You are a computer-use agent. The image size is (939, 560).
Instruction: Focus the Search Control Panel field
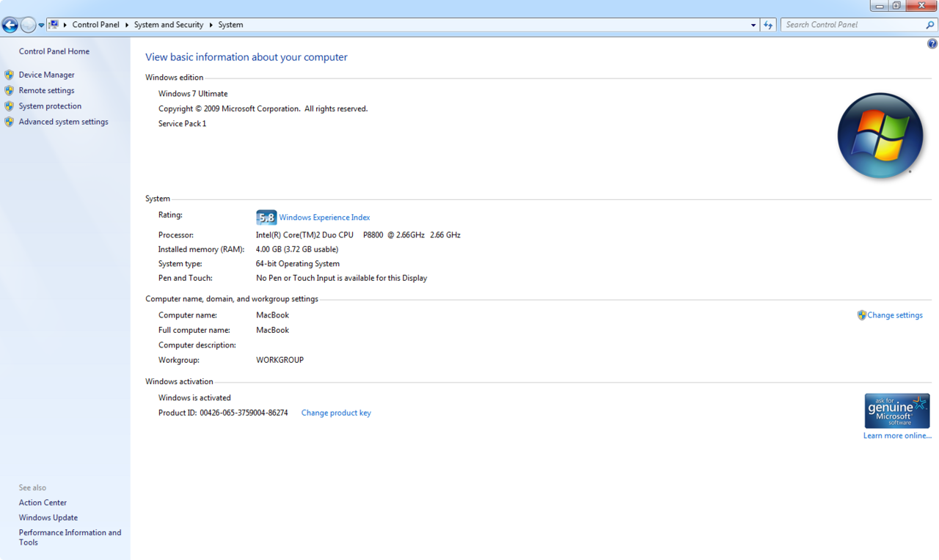[x=851, y=25]
